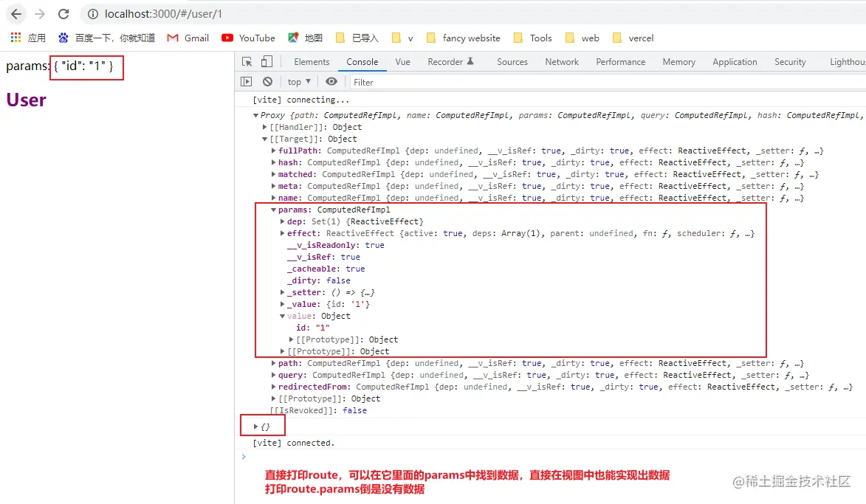Collapse the Proxy object in console
866x504 pixels.
(x=255, y=115)
